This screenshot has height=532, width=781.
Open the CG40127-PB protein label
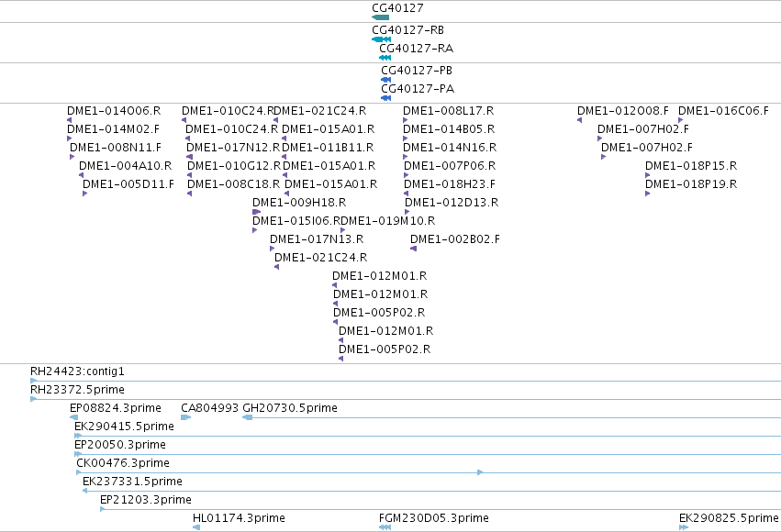coord(417,71)
